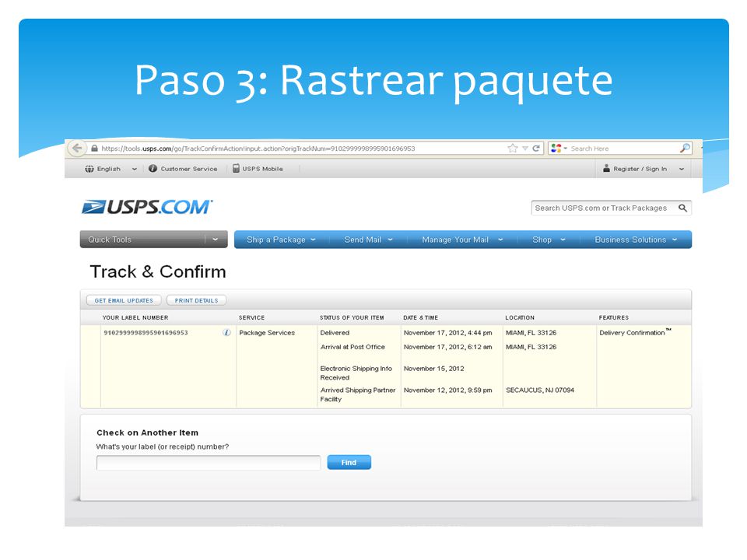Click the USPS Mobile phone icon

point(236,169)
